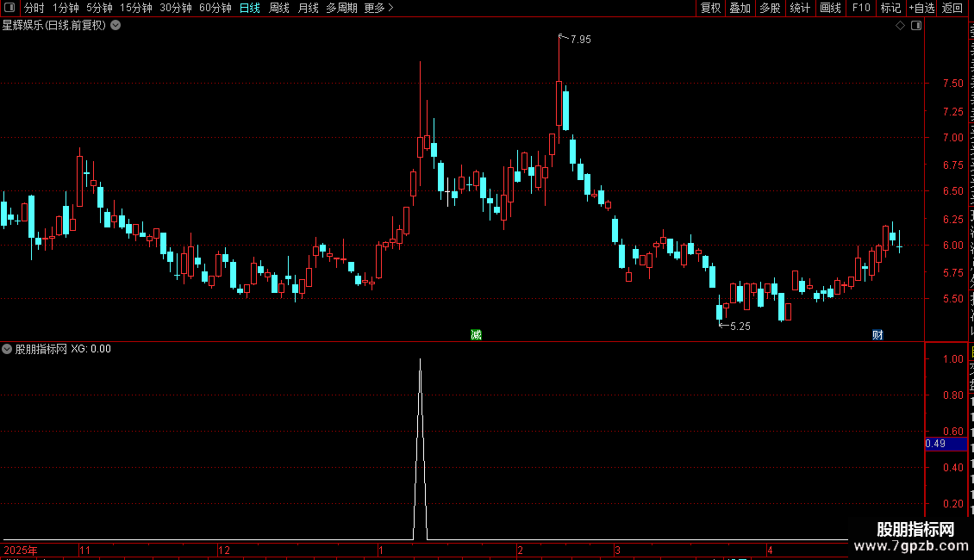
Task: Toggle the side panel icon at top-left
Action: click(x=9, y=8)
